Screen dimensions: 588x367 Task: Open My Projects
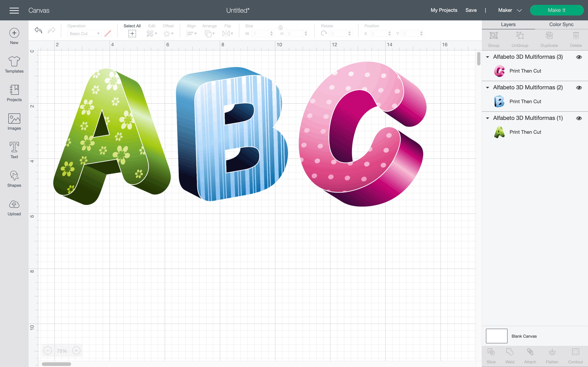pyautogui.click(x=444, y=10)
